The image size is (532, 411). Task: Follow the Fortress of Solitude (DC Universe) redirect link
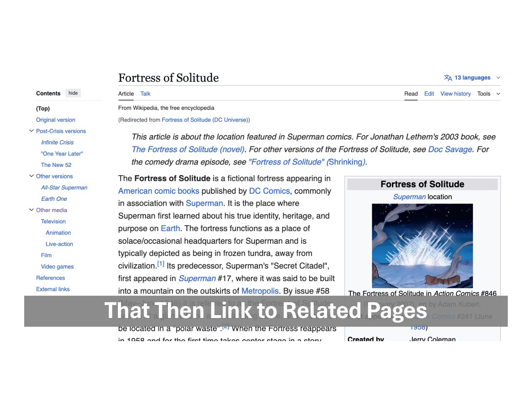coord(205,120)
